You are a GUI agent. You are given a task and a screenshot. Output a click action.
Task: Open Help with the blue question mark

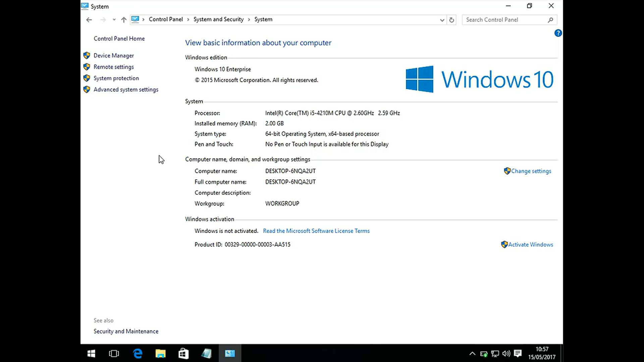(x=558, y=33)
